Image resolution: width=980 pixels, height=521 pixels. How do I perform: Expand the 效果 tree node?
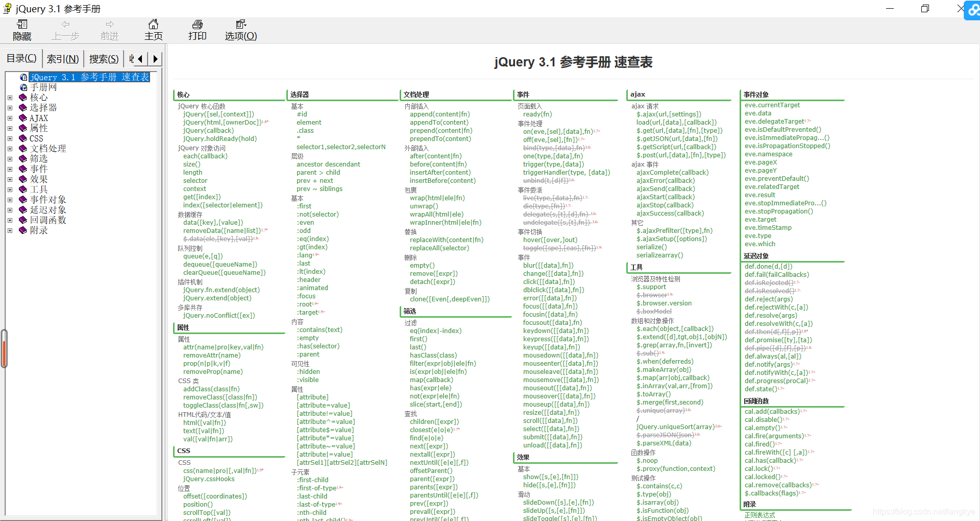(10, 179)
